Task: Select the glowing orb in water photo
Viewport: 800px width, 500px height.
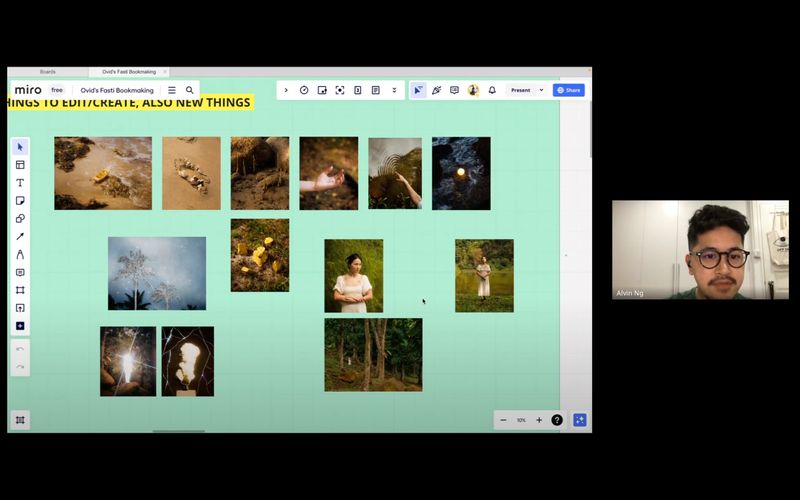Action: pos(461,173)
